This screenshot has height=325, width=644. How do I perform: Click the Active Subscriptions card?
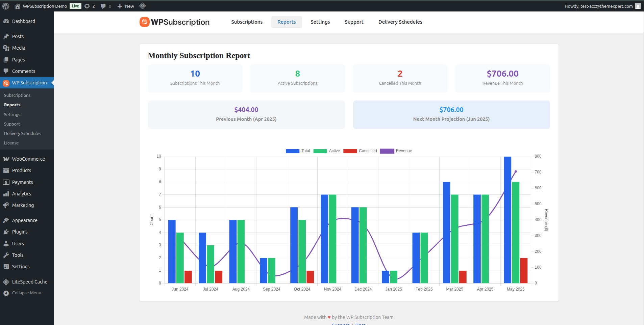point(298,78)
